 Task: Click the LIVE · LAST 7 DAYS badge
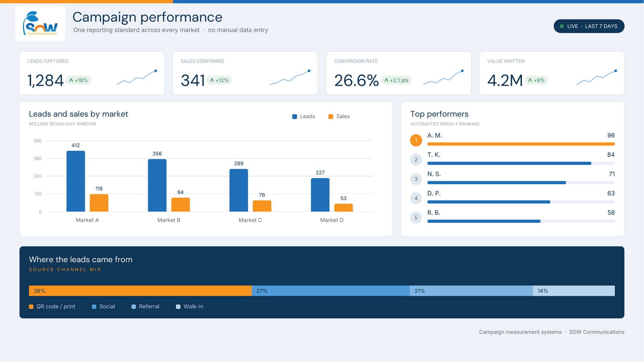click(x=589, y=26)
